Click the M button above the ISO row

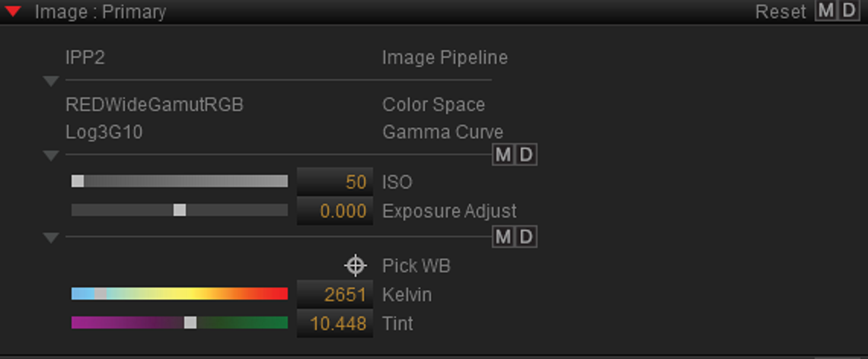pos(503,155)
